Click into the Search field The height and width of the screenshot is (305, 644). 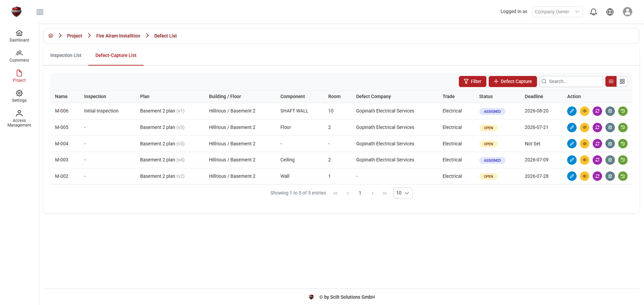tap(571, 82)
